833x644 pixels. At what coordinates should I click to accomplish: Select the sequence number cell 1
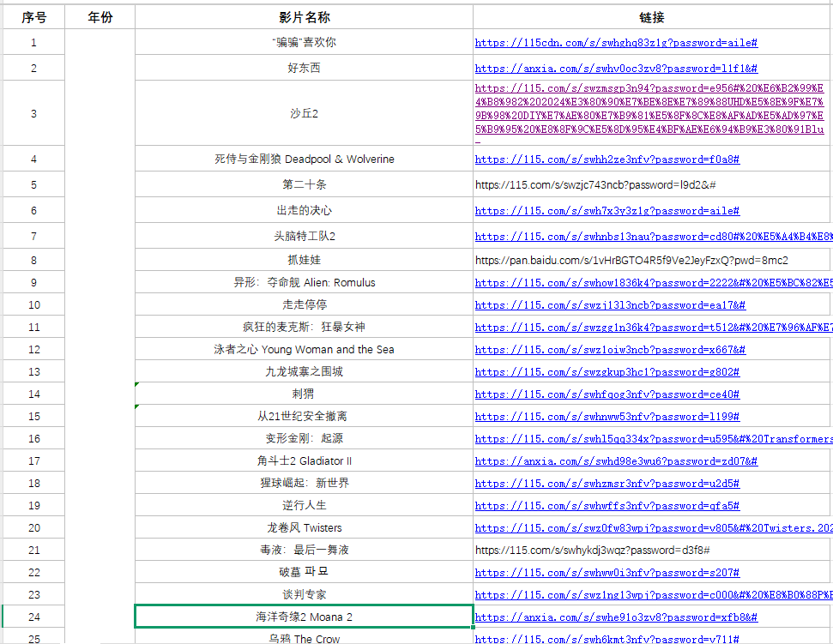(x=34, y=42)
